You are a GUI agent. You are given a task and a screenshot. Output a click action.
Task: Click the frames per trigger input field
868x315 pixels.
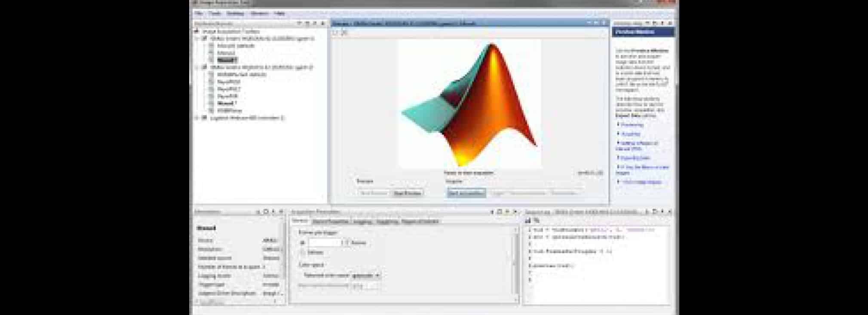click(325, 243)
